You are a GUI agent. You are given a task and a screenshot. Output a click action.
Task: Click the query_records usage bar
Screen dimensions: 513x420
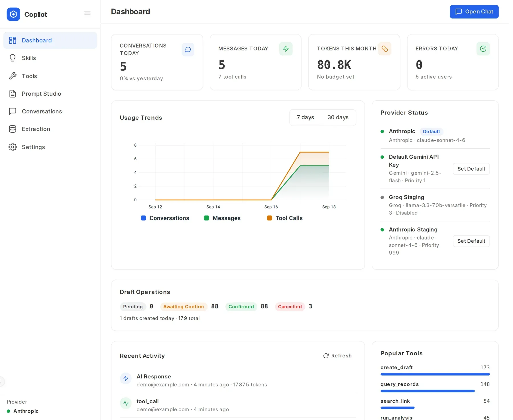pyautogui.click(x=427, y=391)
